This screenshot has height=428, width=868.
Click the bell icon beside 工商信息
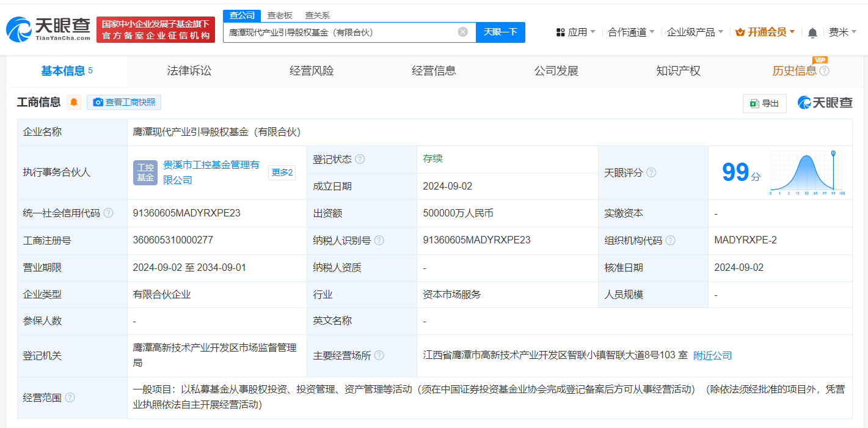(72, 102)
